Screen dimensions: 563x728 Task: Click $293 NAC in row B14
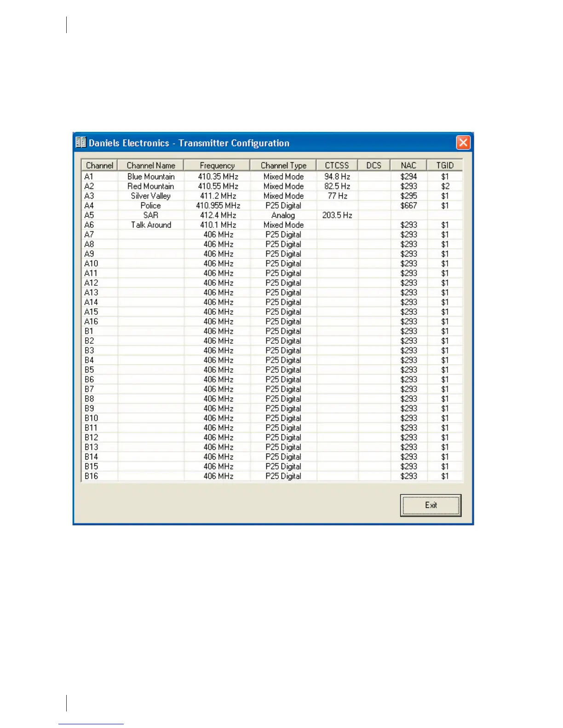[408, 456]
